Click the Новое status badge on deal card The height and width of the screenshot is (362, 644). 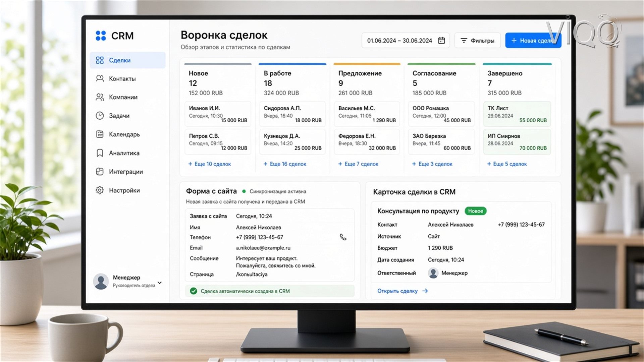(x=475, y=211)
